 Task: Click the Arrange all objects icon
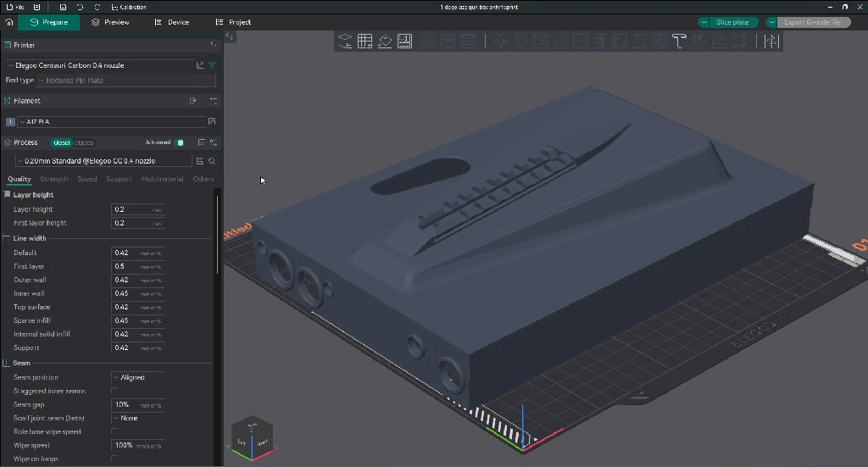[x=404, y=41]
